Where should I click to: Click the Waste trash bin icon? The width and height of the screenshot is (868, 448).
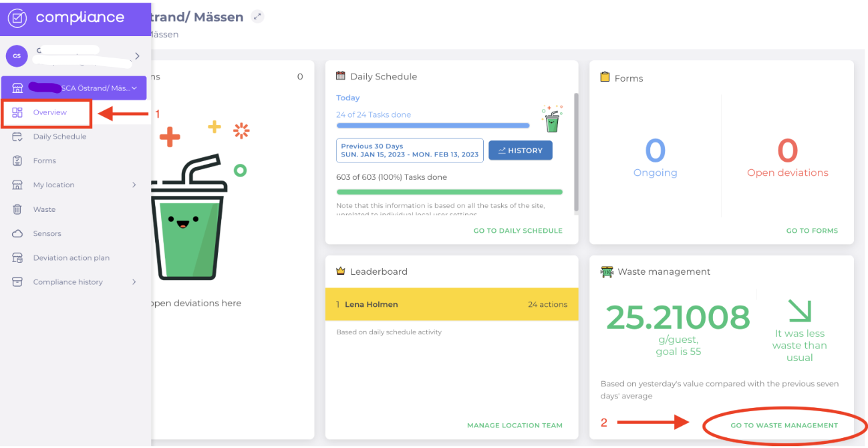pyautogui.click(x=17, y=209)
